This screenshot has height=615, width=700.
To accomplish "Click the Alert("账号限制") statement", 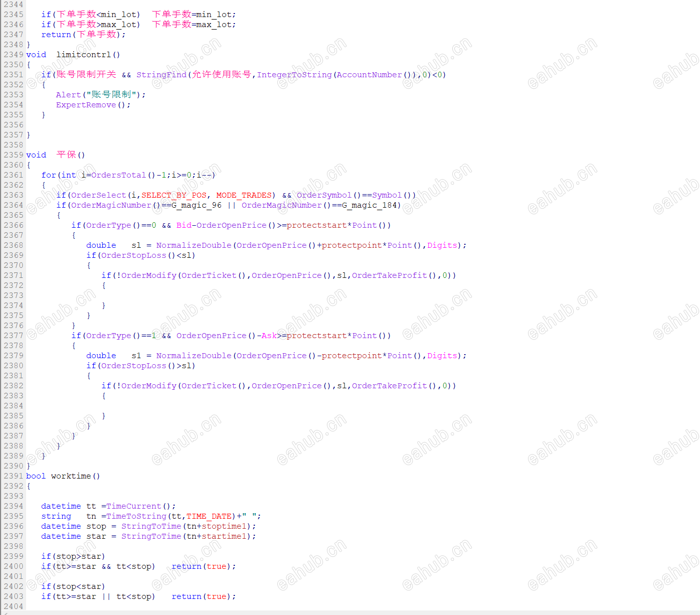I will point(101,95).
